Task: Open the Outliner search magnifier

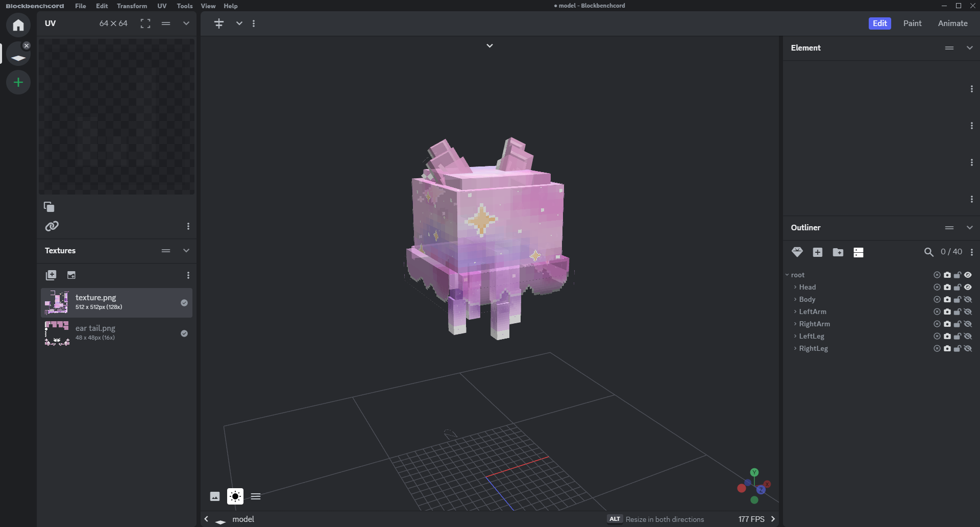Action: [x=928, y=252]
